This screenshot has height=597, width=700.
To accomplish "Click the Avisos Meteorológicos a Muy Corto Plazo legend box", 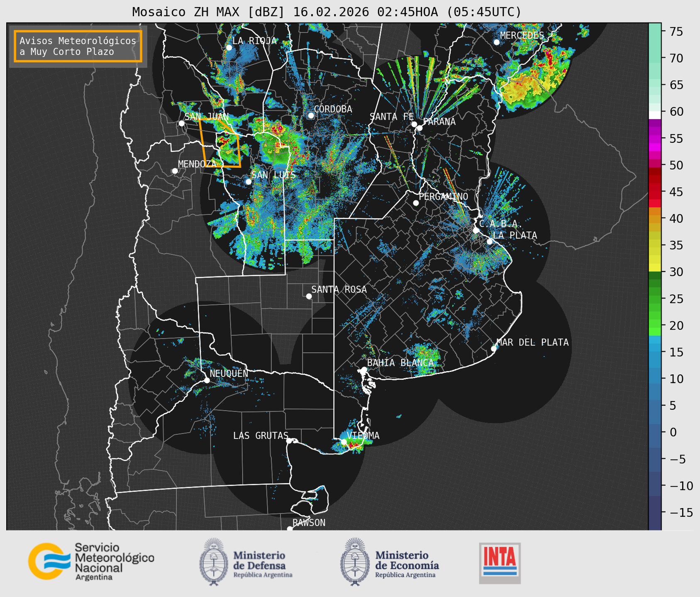I will (x=78, y=46).
